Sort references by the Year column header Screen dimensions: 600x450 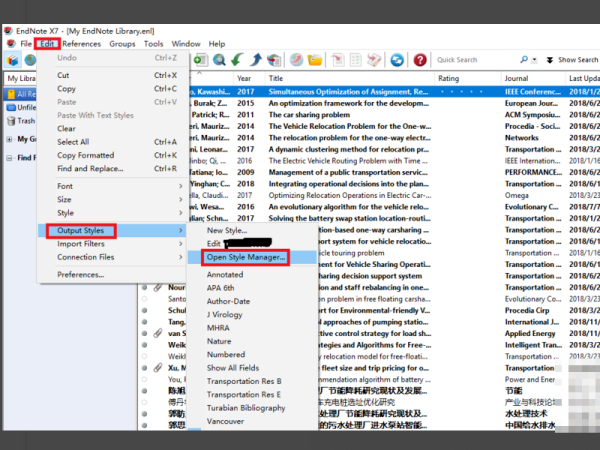click(244, 78)
